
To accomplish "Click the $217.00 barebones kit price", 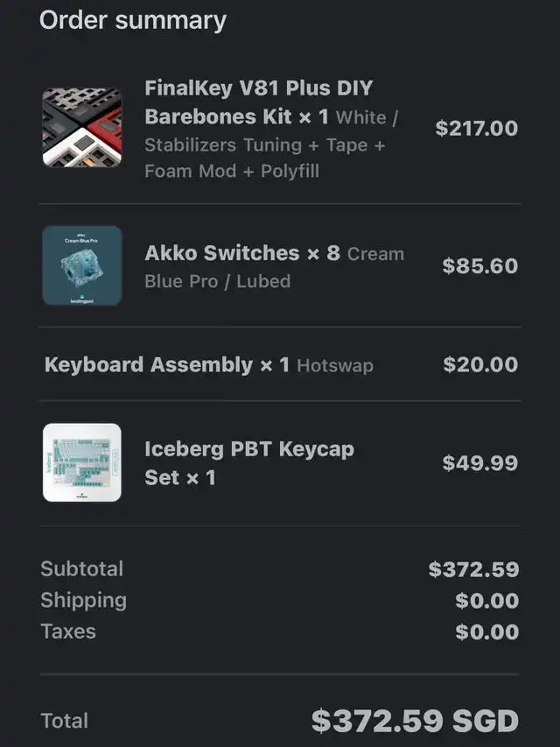I will click(476, 128).
